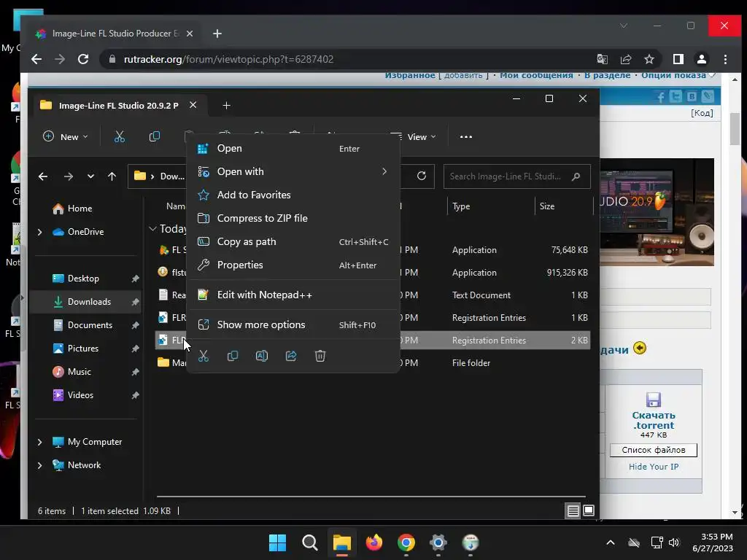747x560 pixels.
Task: Click the Explorer search magnifier icon
Action: pyautogui.click(x=576, y=176)
